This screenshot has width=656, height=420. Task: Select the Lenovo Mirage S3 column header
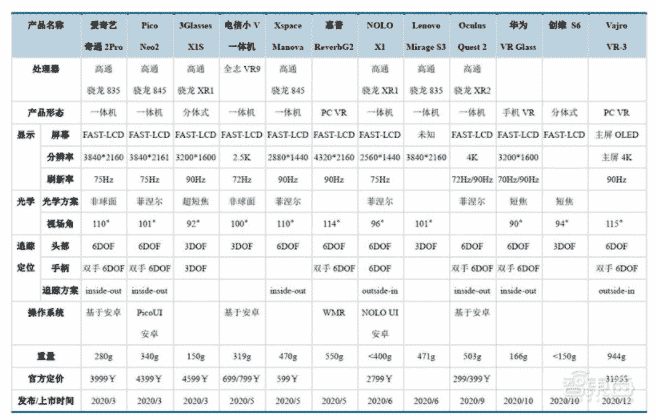point(426,36)
